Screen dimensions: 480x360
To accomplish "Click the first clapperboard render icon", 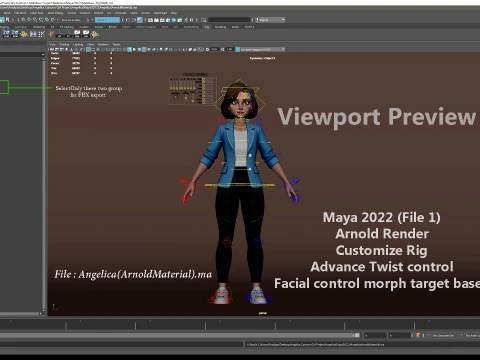I will pyautogui.click(x=150, y=20).
